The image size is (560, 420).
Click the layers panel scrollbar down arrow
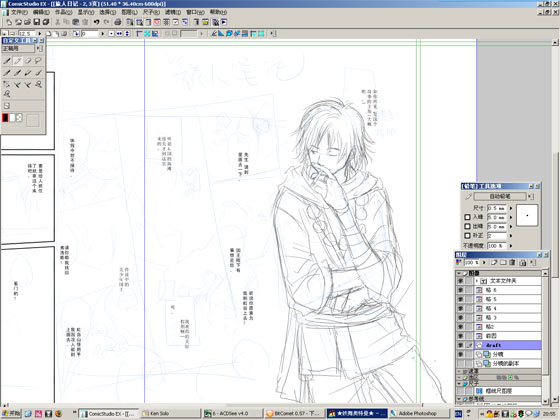[x=545, y=401]
